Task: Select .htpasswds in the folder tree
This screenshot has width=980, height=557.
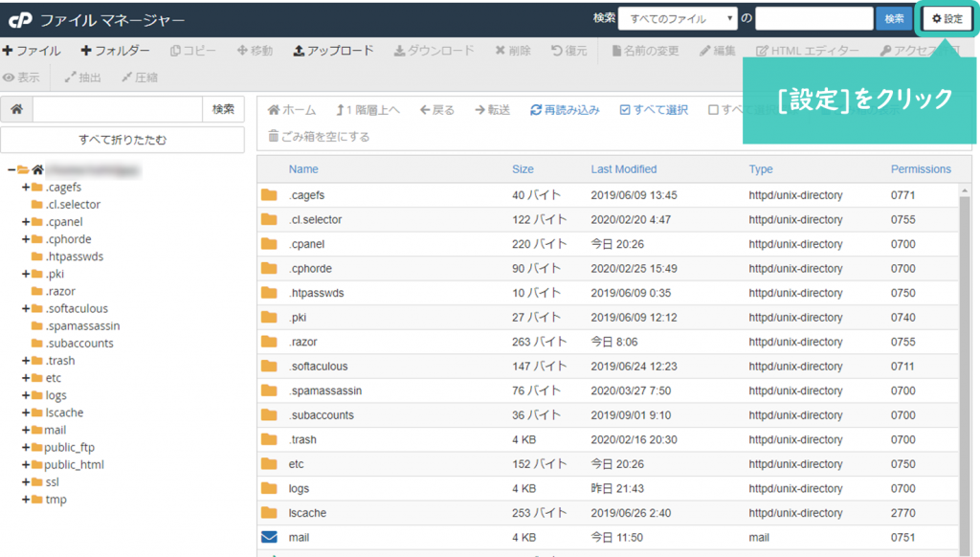Action: point(75,256)
